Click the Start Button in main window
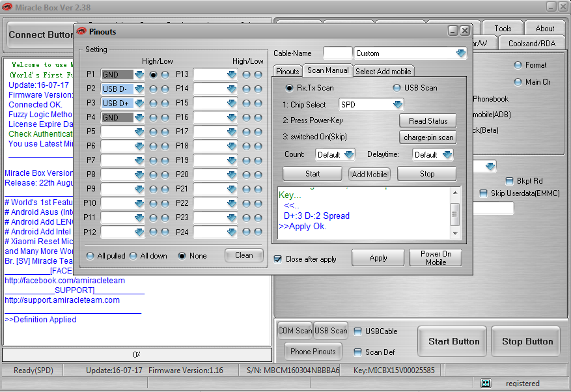The image size is (571, 392). [453, 341]
